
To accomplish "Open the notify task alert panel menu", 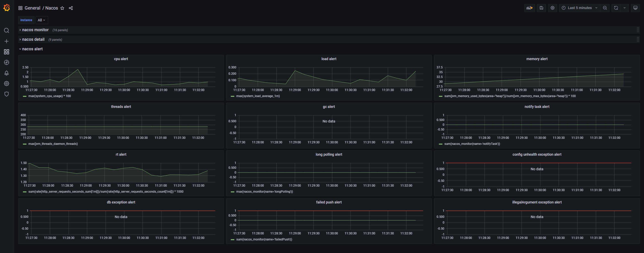I will click(x=537, y=107).
